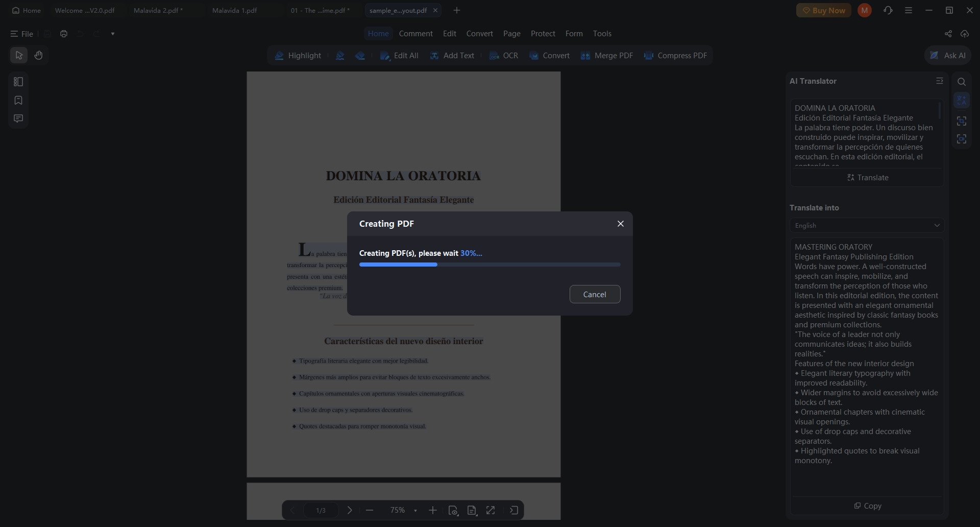Add a new tab with plus icon

457,10
